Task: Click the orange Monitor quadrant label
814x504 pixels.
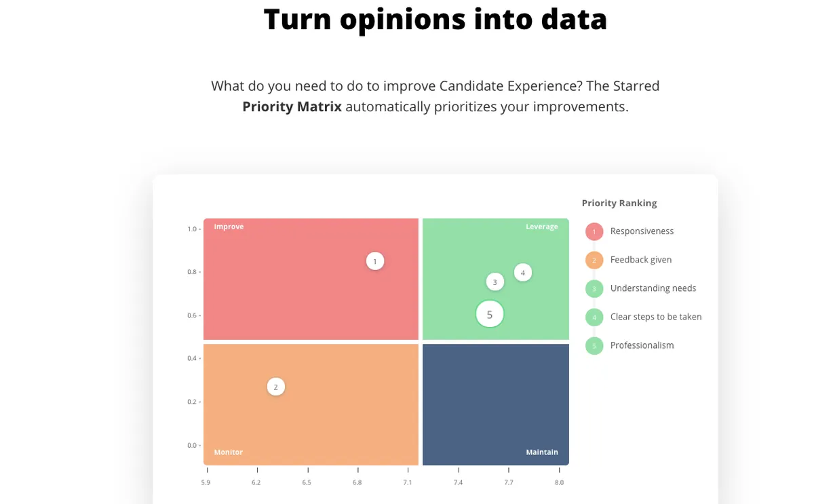Action: (x=228, y=452)
